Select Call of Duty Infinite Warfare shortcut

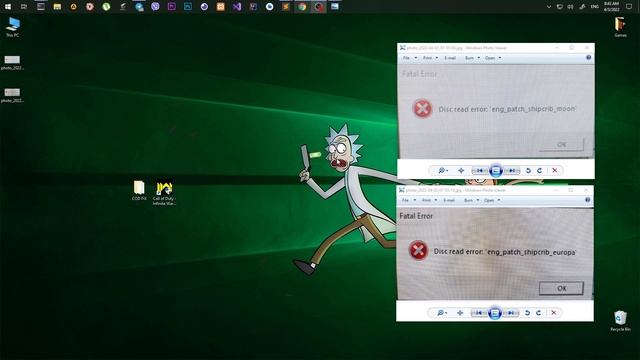pos(164,193)
